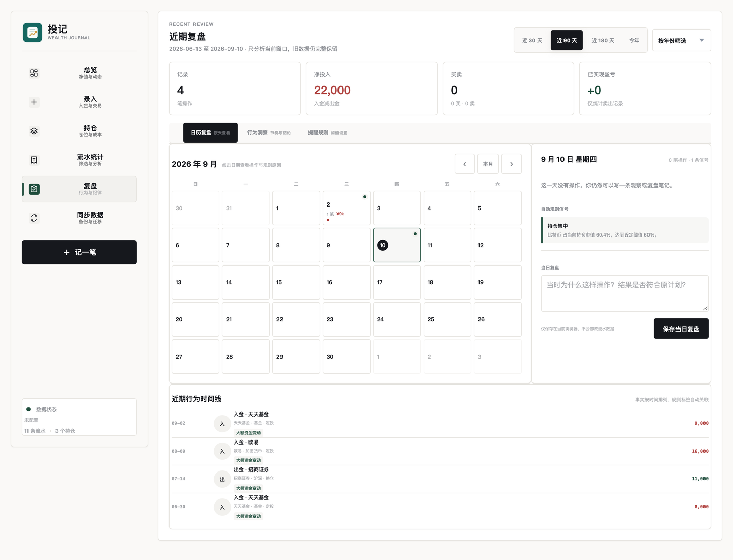Click the 记录 4 笔操作 card
The height and width of the screenshot is (560, 733).
235,89
